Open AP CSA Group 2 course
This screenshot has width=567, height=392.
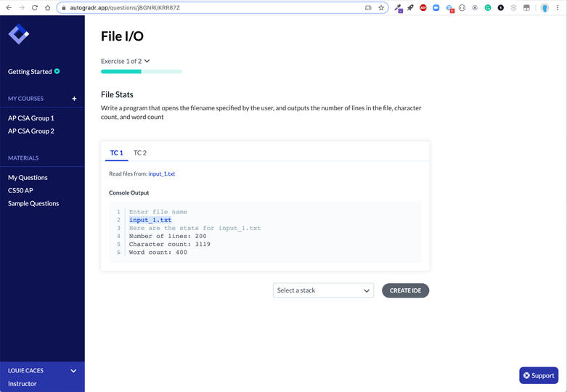coord(31,131)
